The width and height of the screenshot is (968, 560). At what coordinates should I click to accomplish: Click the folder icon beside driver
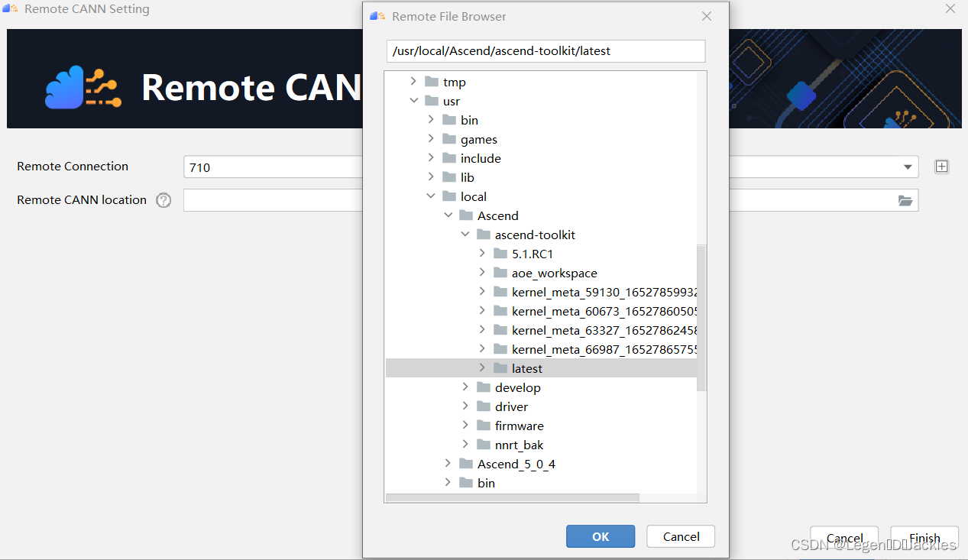pyautogui.click(x=483, y=406)
